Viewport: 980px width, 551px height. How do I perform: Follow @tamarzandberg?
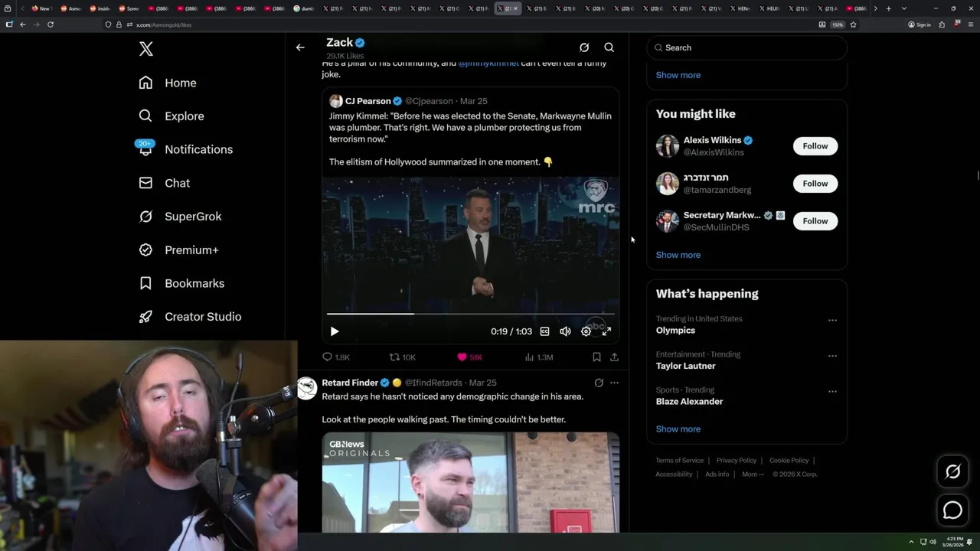(815, 184)
